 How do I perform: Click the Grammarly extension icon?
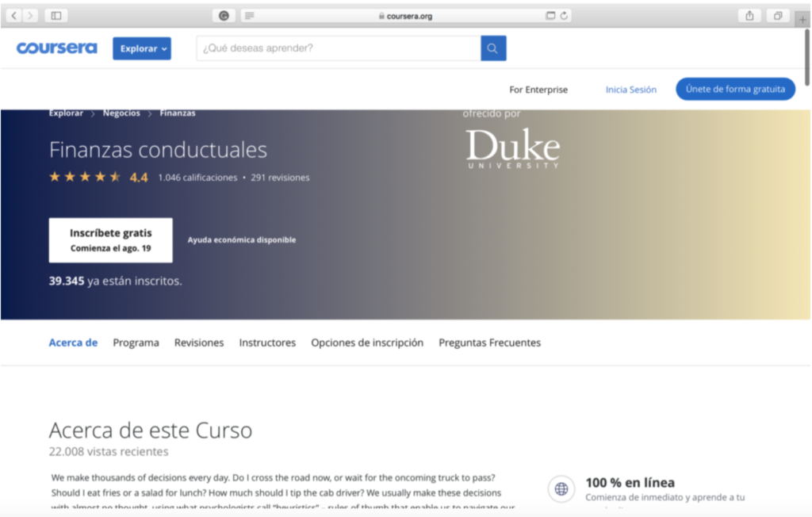click(224, 16)
